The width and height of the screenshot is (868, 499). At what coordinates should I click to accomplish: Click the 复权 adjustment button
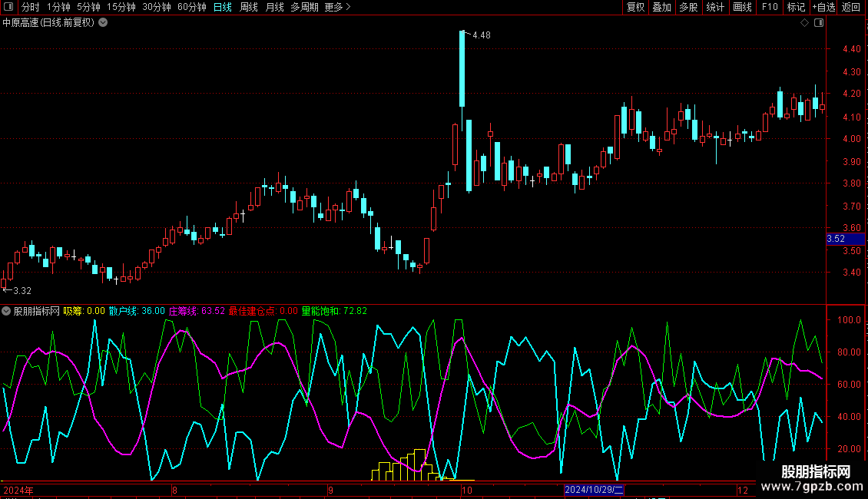635,7
